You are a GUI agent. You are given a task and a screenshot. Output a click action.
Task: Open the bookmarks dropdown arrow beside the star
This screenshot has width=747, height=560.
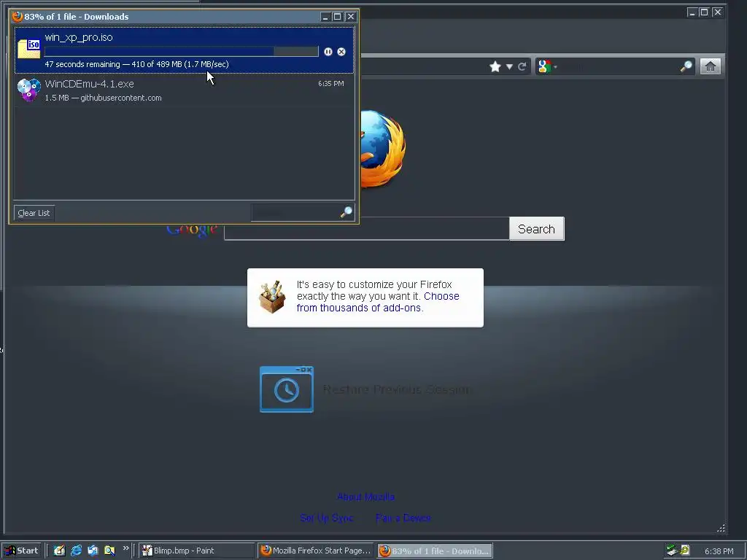click(509, 66)
